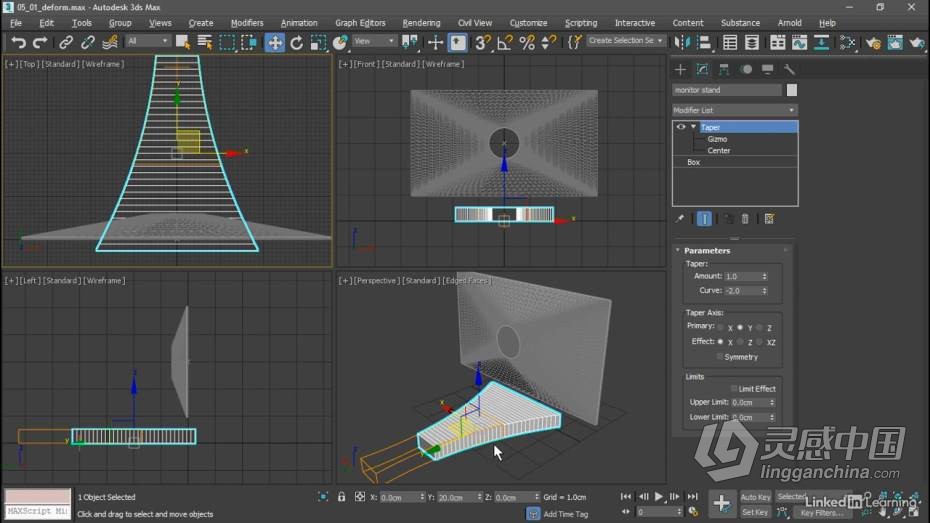The width and height of the screenshot is (930, 523).
Task: Collapse the Taper modifier sub-objects
Action: [693, 127]
